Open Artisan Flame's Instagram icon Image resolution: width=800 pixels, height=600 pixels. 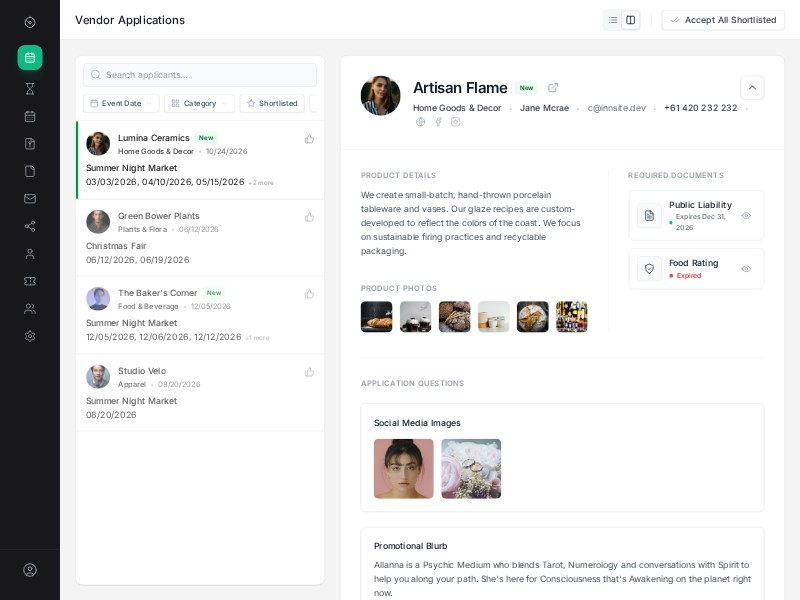458,122
